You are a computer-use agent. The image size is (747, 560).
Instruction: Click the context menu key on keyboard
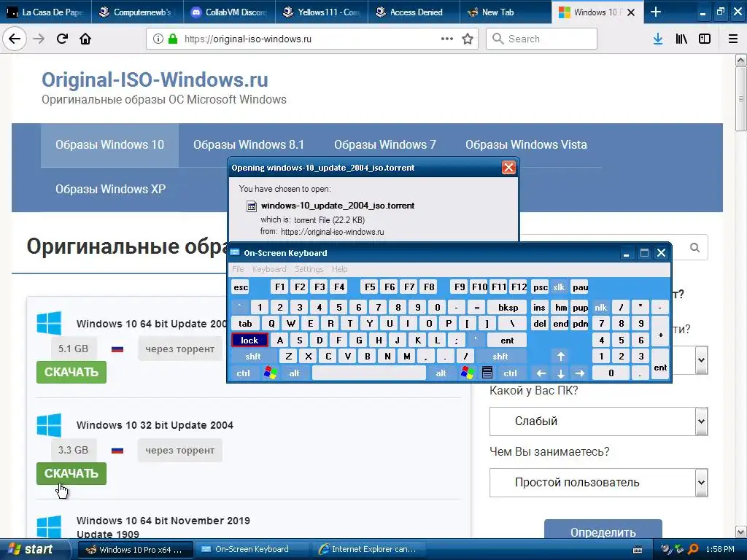pos(487,373)
